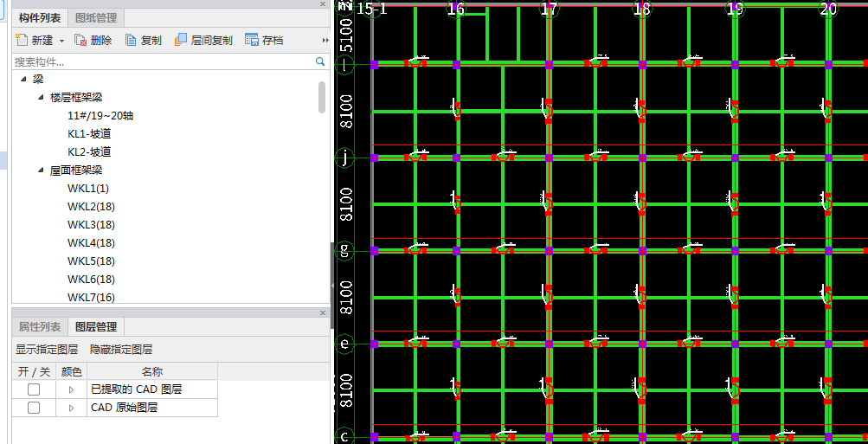Image resolution: width=868 pixels, height=444 pixels.
Task: Click axis bubble 18
Action: [641, 9]
